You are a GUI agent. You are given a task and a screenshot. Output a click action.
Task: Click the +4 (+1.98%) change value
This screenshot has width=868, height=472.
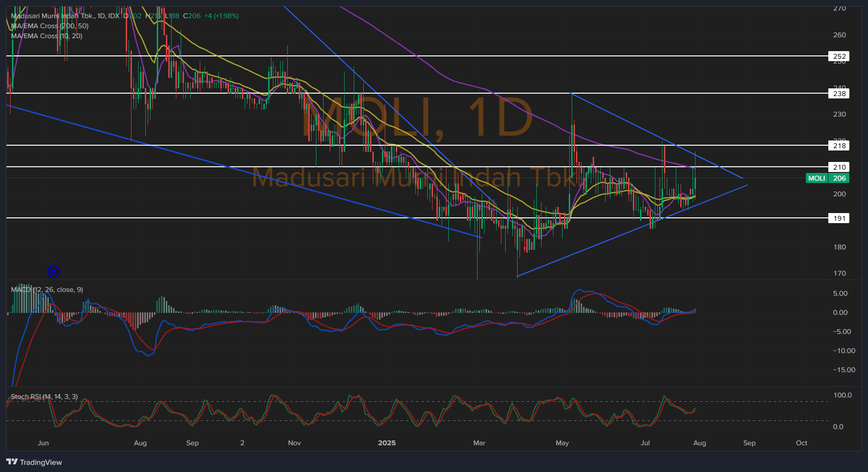click(x=221, y=16)
